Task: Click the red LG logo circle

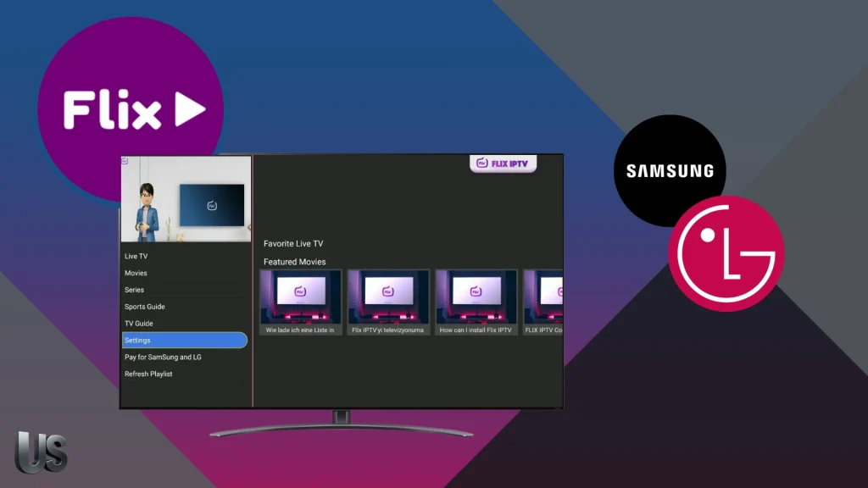Action: point(726,253)
